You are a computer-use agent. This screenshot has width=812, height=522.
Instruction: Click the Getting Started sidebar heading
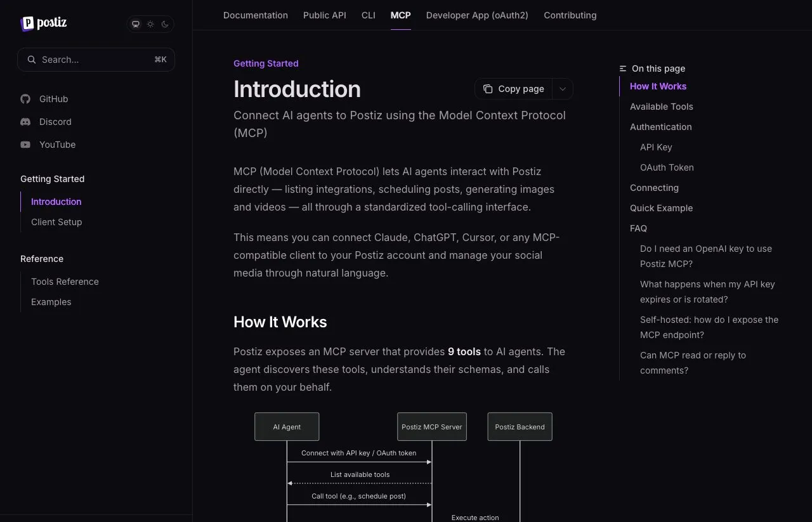pyautogui.click(x=53, y=179)
